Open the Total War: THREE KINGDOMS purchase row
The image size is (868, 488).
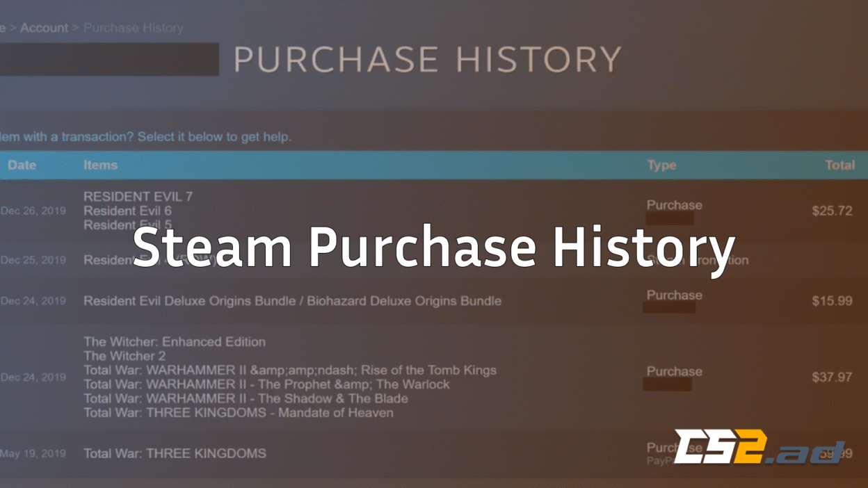[x=175, y=453]
